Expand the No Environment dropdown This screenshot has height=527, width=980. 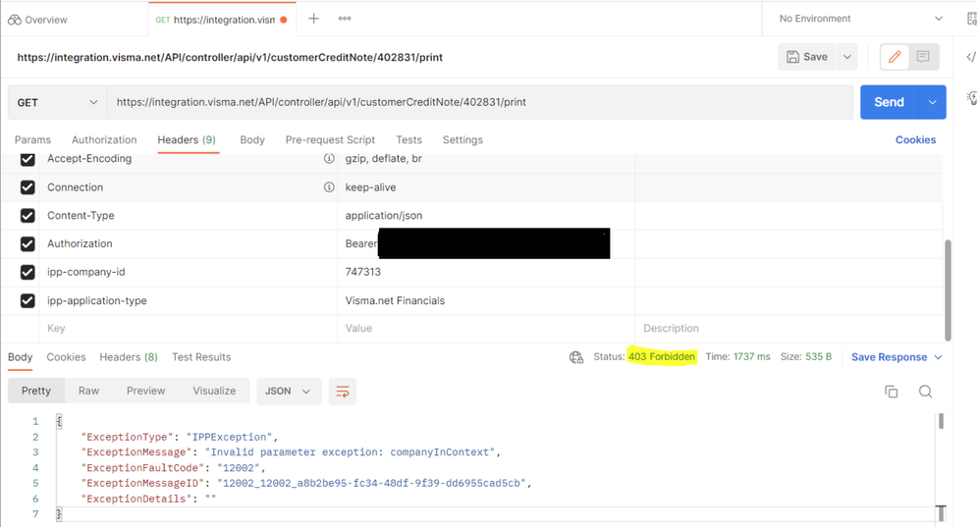(860, 19)
